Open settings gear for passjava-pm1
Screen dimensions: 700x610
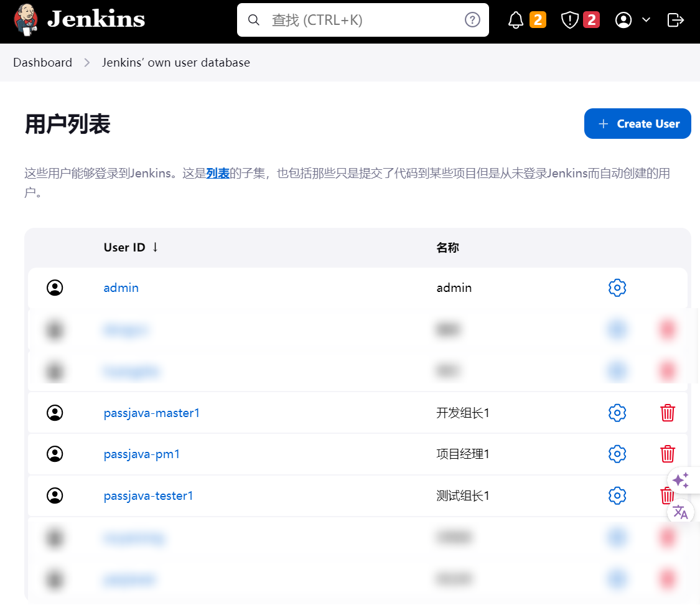[x=617, y=454]
